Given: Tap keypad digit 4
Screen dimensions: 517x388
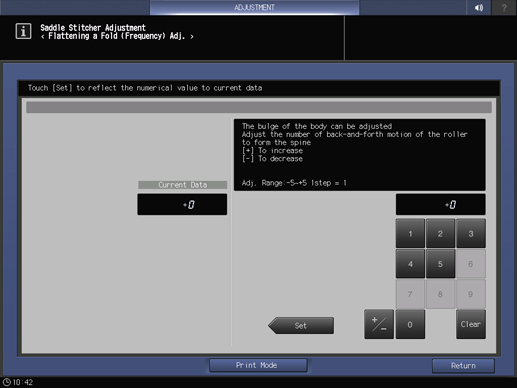Looking at the screenshot, I should [410, 264].
